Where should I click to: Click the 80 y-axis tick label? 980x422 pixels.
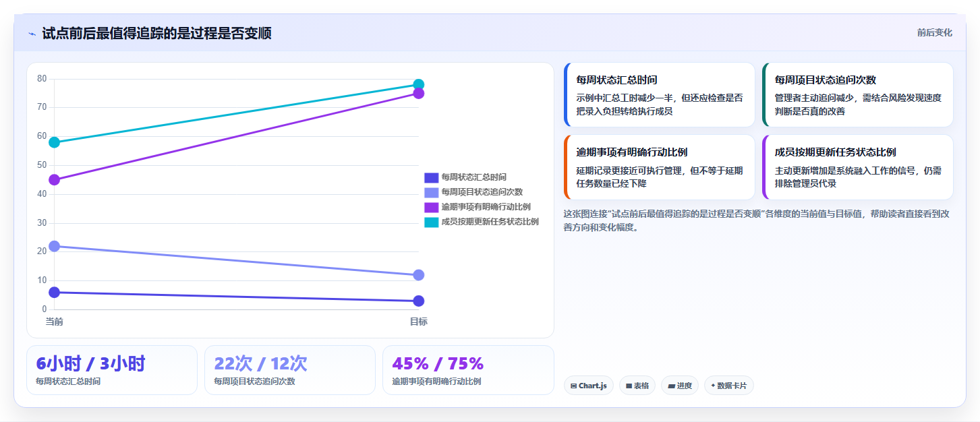(42, 79)
